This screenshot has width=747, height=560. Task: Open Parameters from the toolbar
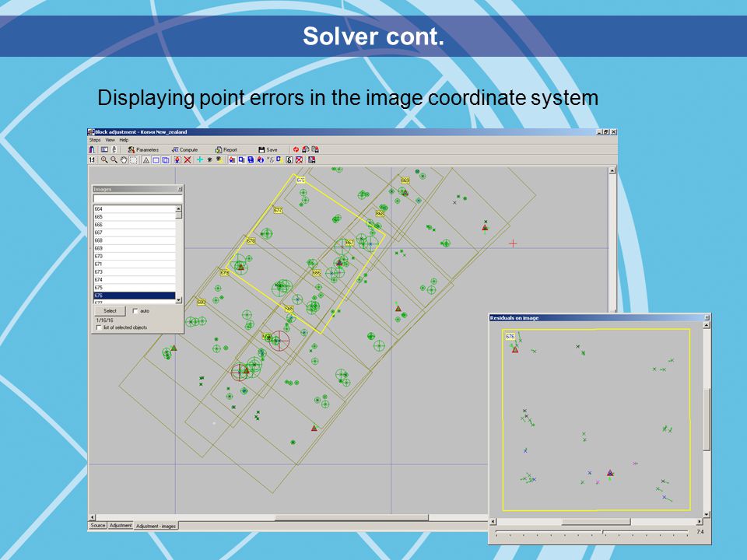coord(143,149)
